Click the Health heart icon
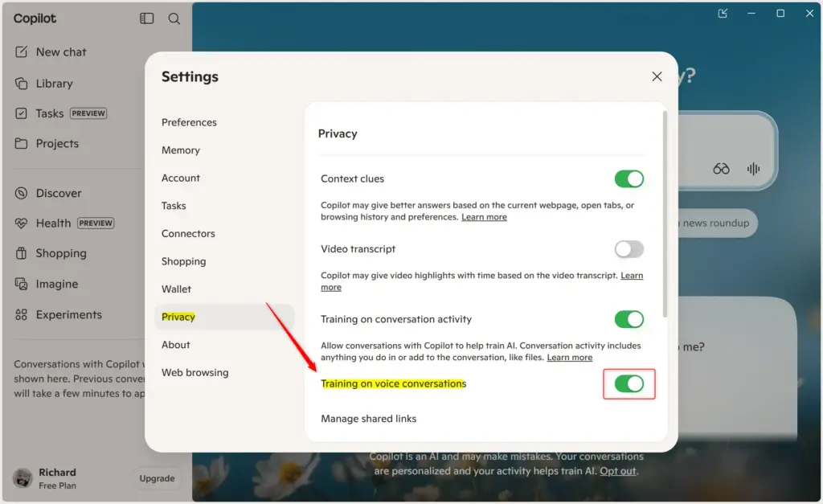The width and height of the screenshot is (823, 504). 21,223
